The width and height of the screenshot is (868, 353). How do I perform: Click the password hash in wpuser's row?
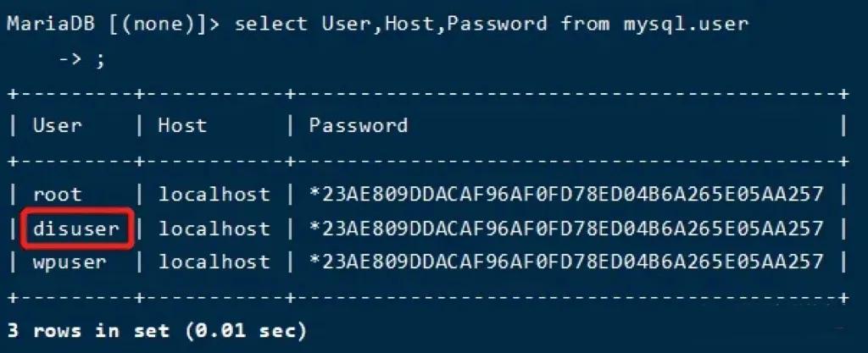coord(565,262)
